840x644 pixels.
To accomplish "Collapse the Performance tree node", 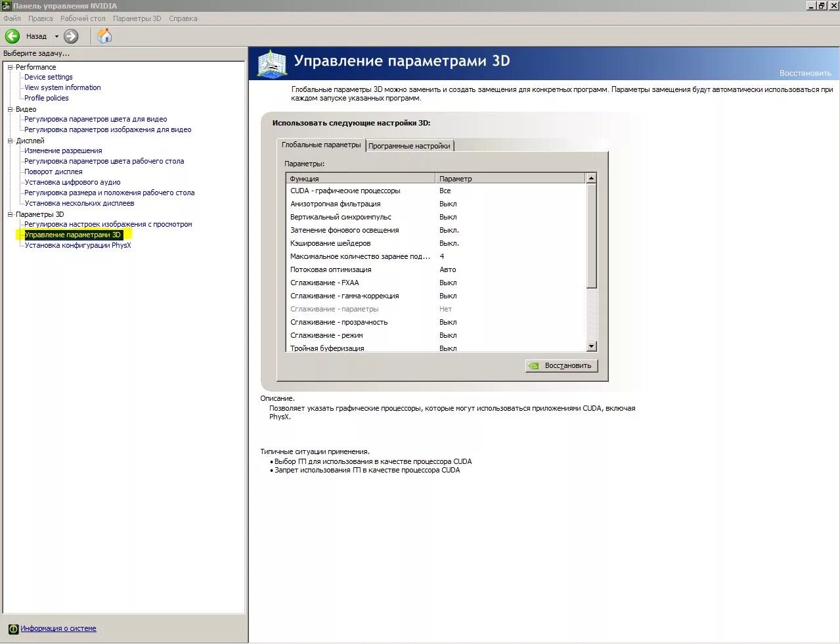I will coord(11,67).
